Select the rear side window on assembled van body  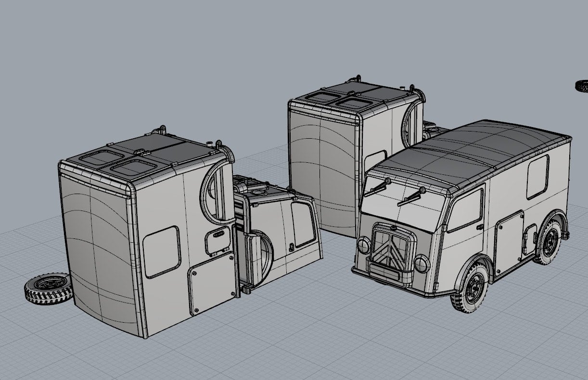click(x=537, y=177)
